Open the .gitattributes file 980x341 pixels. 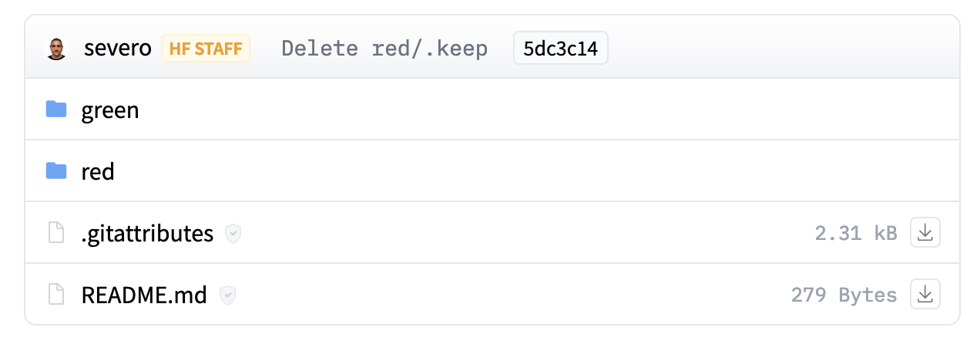(147, 234)
